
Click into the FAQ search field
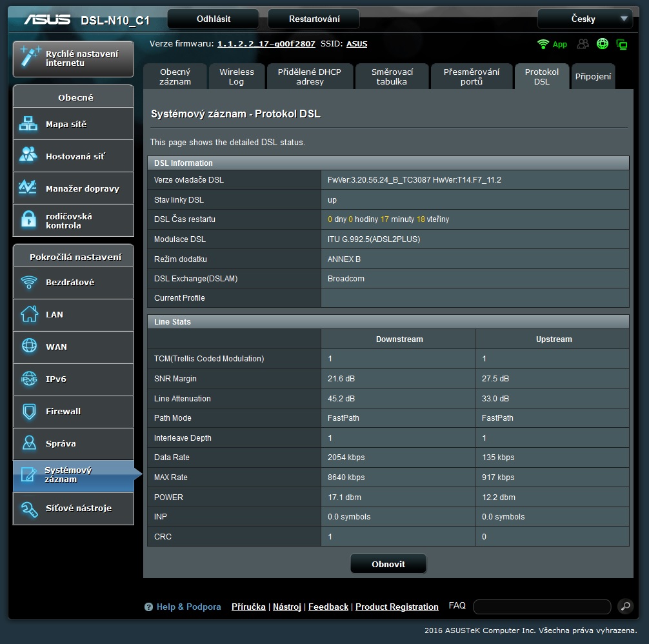(541, 607)
